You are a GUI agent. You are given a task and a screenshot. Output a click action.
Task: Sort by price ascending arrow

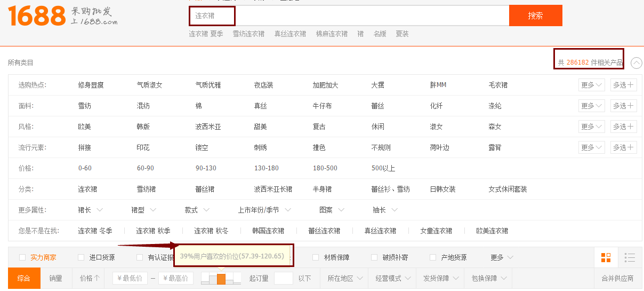click(x=90, y=278)
